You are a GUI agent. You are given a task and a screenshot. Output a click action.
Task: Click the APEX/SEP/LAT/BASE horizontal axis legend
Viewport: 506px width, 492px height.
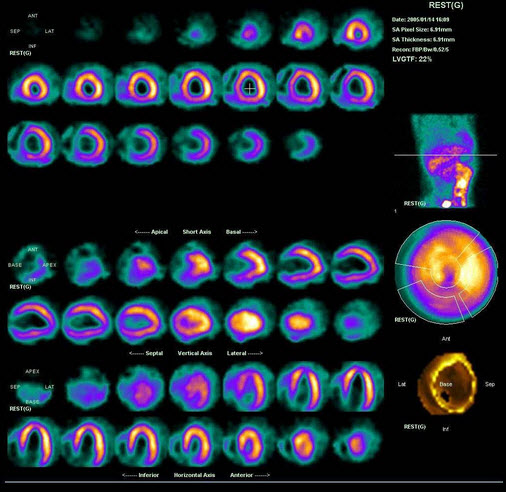[32, 387]
